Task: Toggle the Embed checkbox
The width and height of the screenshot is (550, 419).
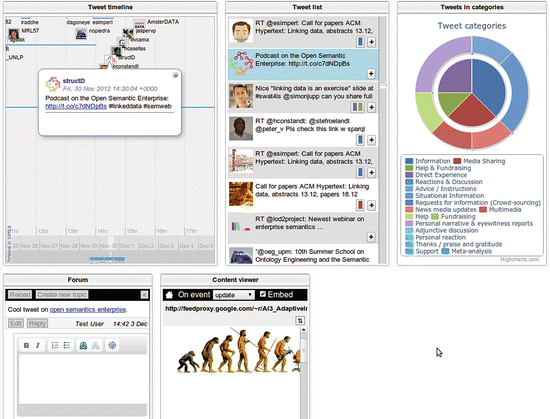Action: [263, 294]
